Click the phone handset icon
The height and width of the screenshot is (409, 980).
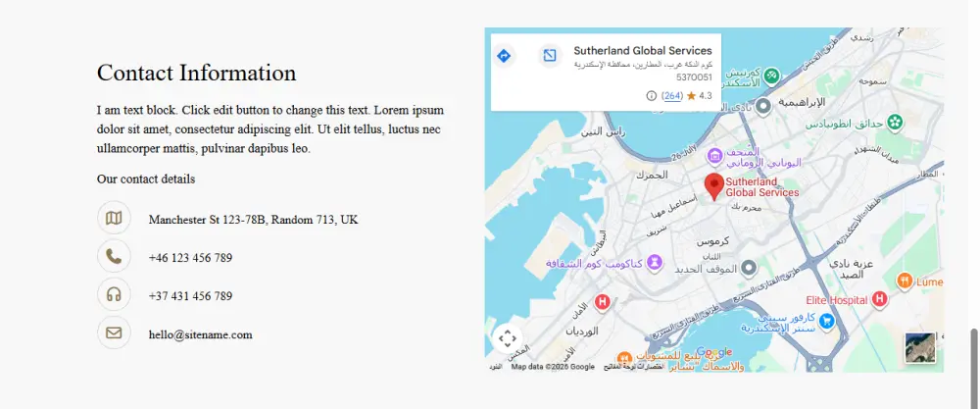[x=114, y=256]
